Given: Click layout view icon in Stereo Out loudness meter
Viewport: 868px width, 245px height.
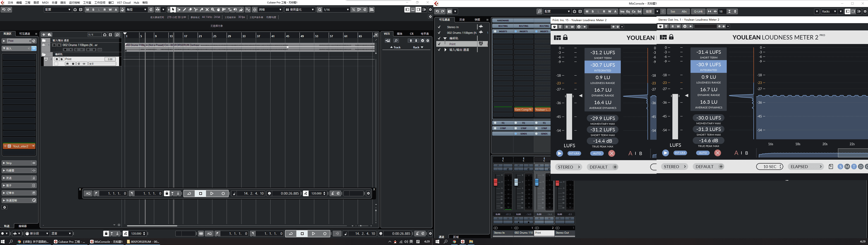Looking at the screenshot, I should click(663, 37).
